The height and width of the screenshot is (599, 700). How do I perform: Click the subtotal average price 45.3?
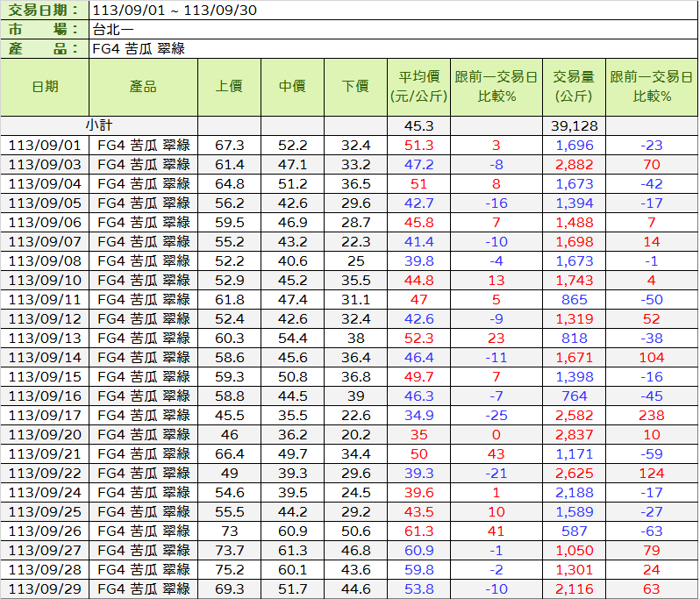[x=418, y=125]
